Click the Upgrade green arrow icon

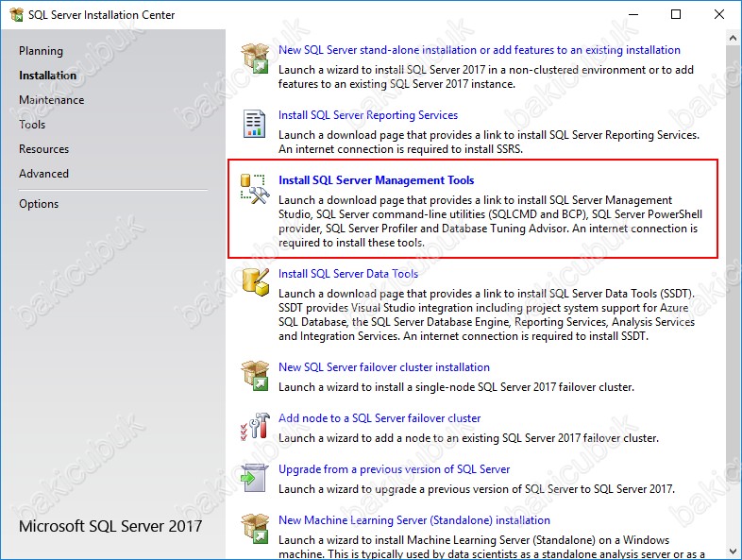point(254,478)
